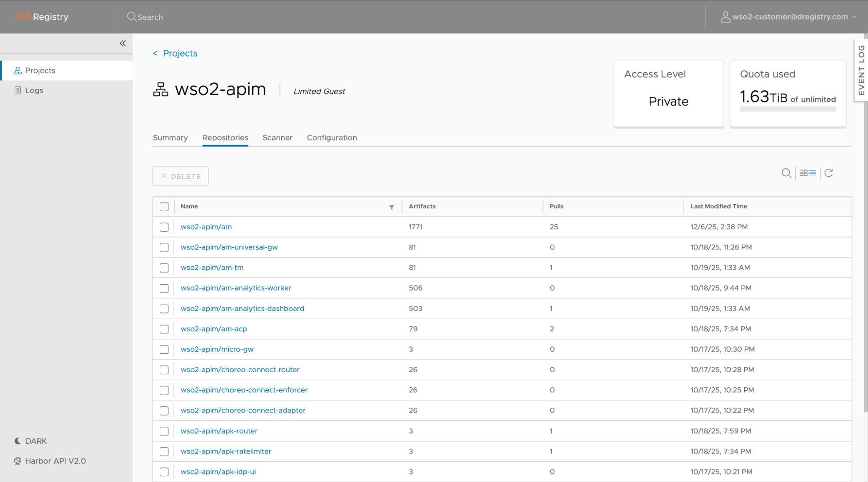Open the wso2-apim/am-analytics-worker repository
Viewport: 868px width, 482px height.
236,288
